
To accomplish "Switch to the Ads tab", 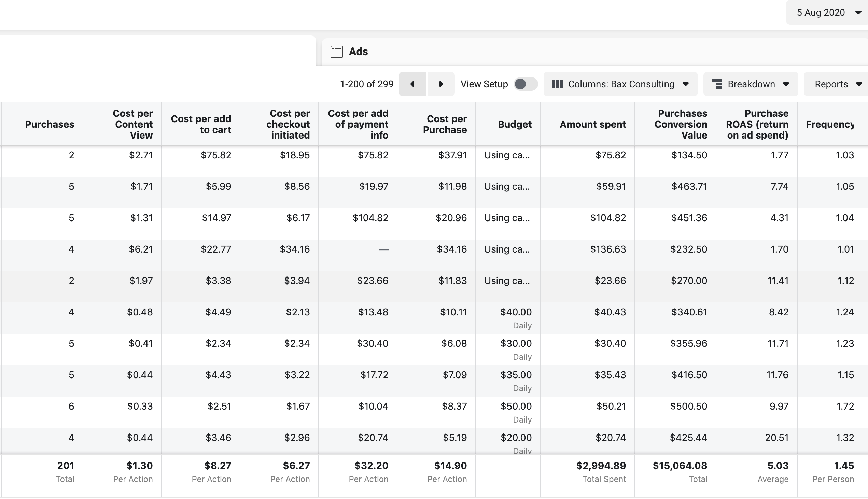I will pos(358,52).
